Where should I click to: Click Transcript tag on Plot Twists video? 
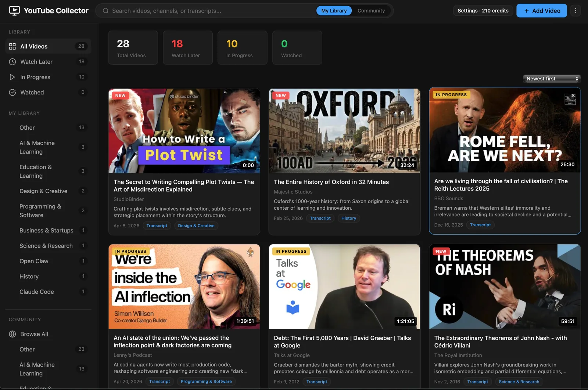(157, 226)
